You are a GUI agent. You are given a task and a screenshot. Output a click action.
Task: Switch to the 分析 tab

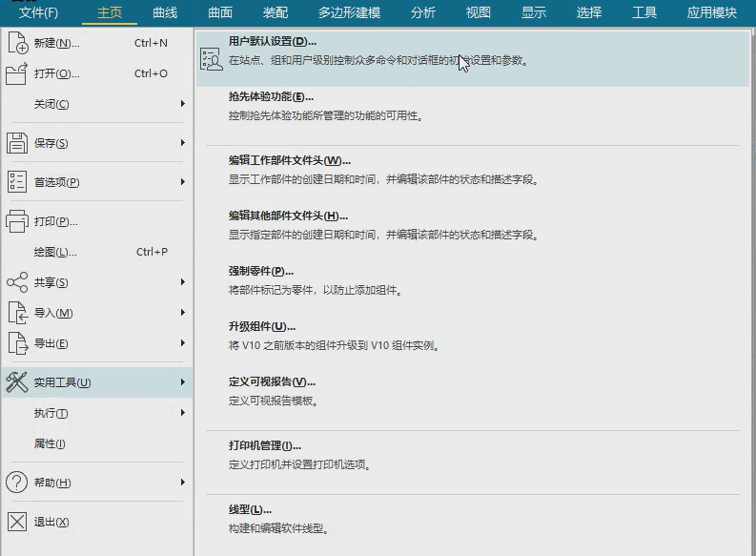pos(423,12)
